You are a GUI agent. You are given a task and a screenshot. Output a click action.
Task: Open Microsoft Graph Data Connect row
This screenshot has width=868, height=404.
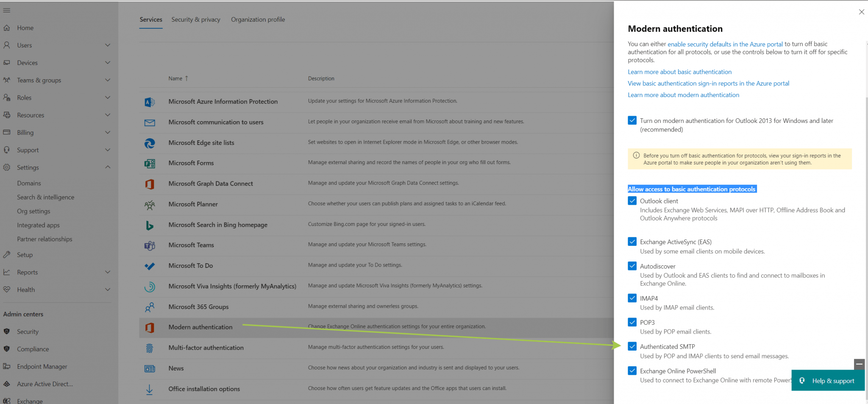(376, 184)
